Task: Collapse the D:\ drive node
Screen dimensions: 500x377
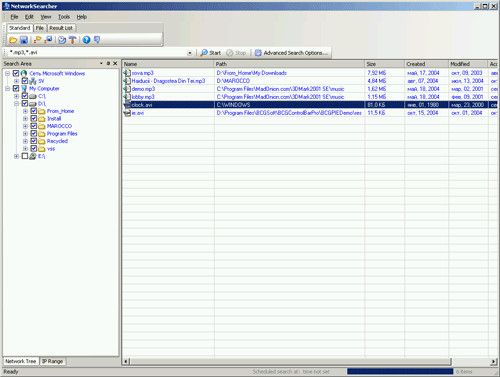Action: 16,104
